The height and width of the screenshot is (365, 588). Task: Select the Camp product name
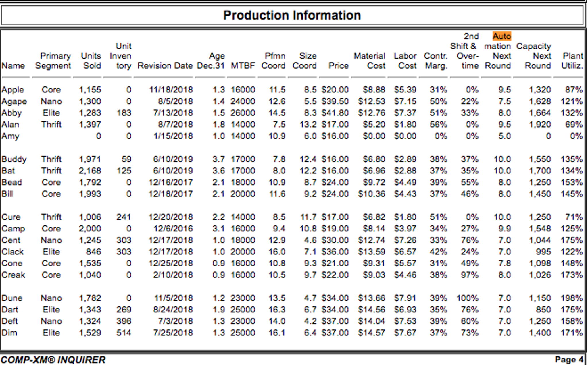tap(13, 229)
